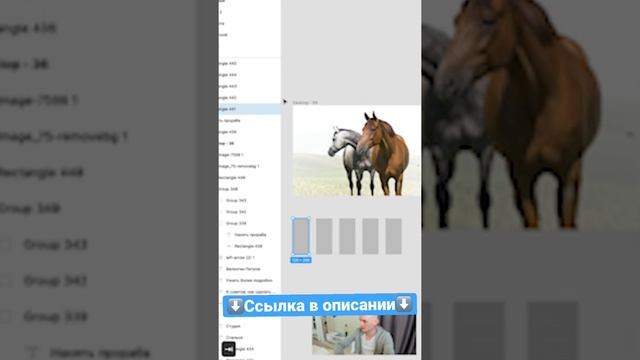Click the fourth gray rectangle on the canvas

370,236
